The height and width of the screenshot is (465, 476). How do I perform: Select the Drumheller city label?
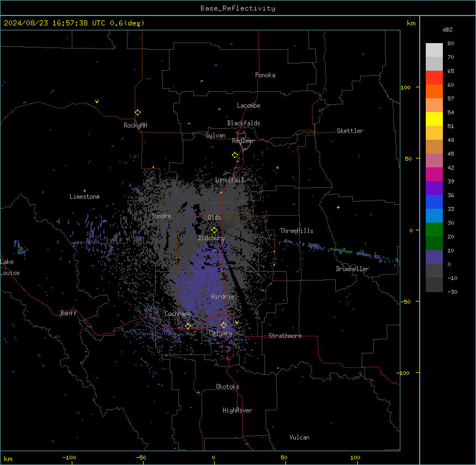pos(352,269)
